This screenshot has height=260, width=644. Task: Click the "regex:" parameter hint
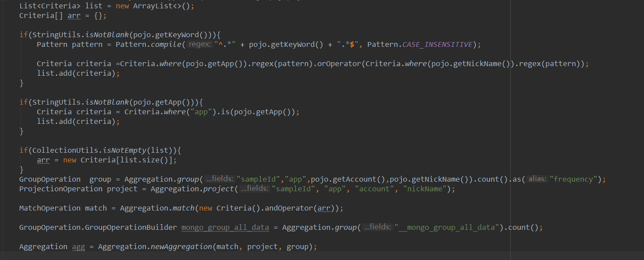click(x=199, y=44)
